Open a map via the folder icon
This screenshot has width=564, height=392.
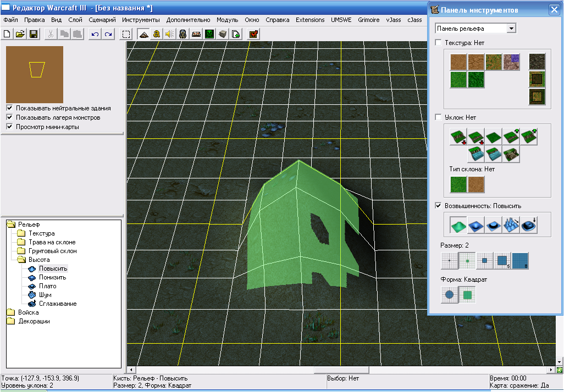click(20, 34)
